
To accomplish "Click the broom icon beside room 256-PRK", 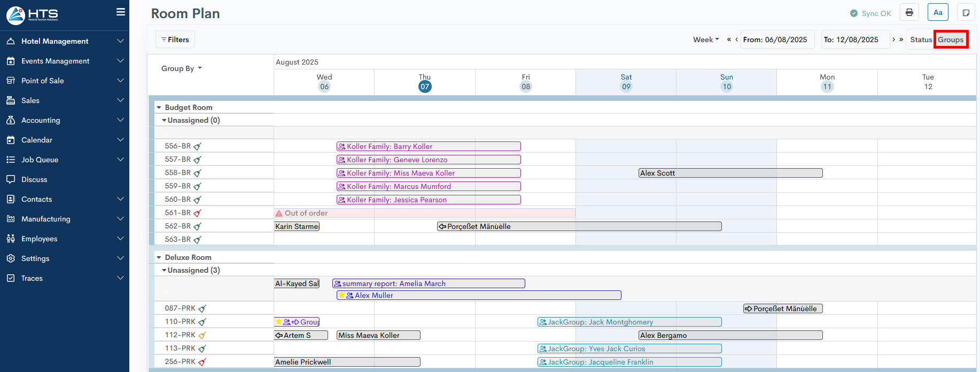I will 202,362.
